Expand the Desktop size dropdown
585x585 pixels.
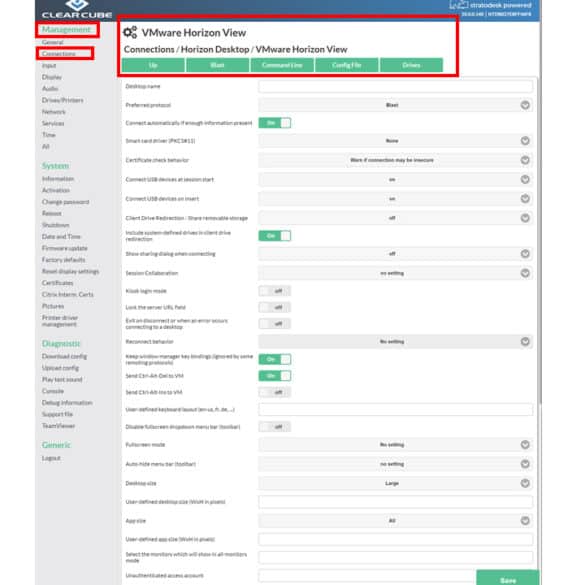click(x=395, y=483)
